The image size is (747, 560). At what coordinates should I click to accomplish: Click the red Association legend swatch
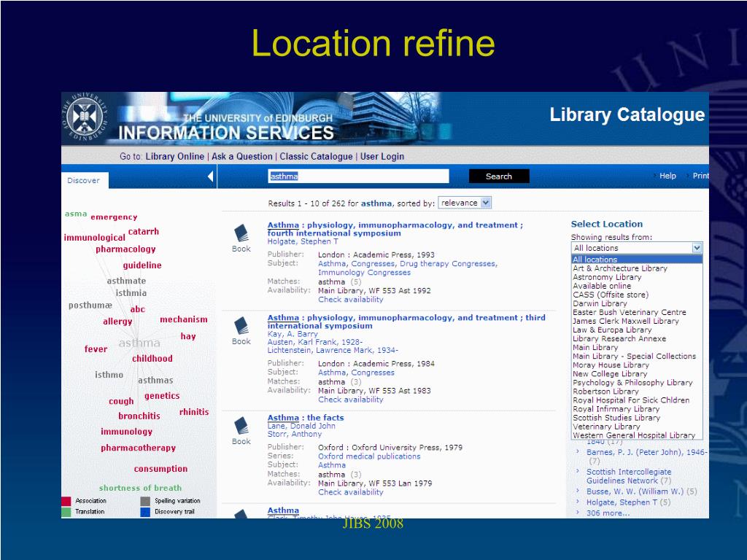pyautogui.click(x=66, y=501)
